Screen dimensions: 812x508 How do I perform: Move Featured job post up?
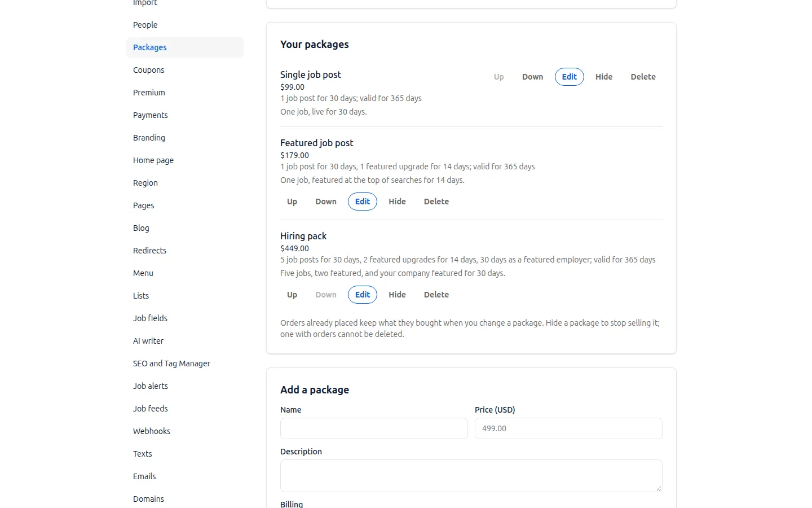tap(292, 202)
